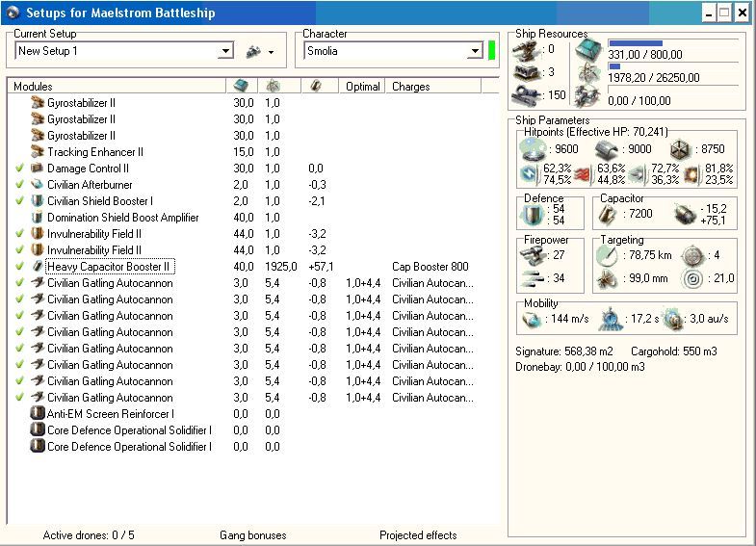Click the shield hitpoints icon
Image resolution: width=756 pixels, height=546 pixels.
click(532, 149)
